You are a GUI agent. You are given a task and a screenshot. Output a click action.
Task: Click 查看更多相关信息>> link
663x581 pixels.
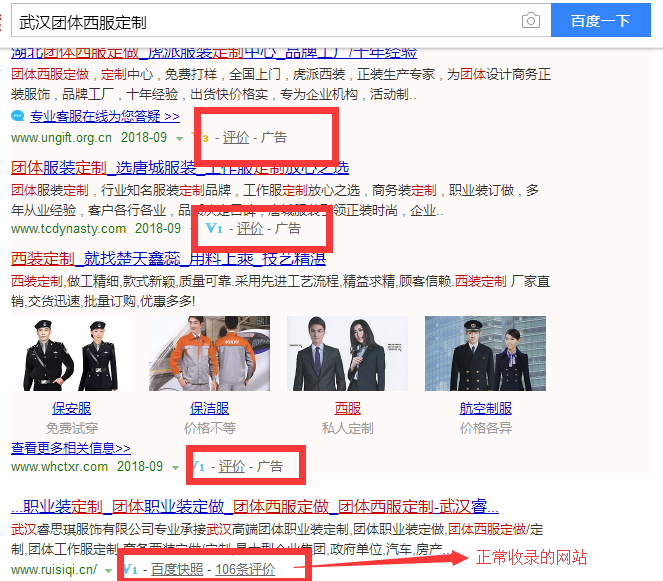pyautogui.click(x=71, y=448)
